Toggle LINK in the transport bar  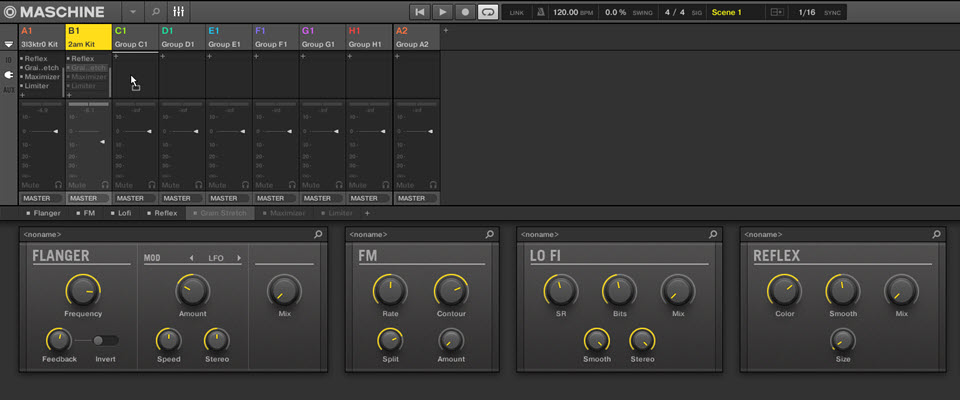(517, 12)
